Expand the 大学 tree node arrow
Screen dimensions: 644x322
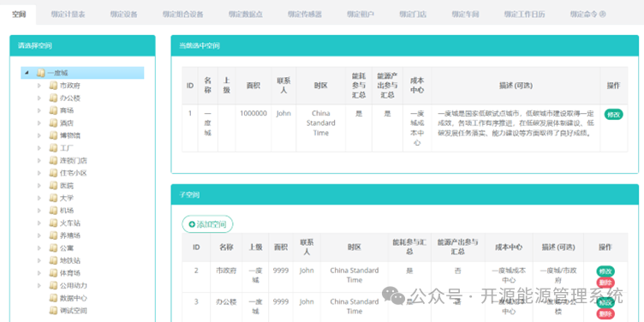pyautogui.click(x=39, y=198)
